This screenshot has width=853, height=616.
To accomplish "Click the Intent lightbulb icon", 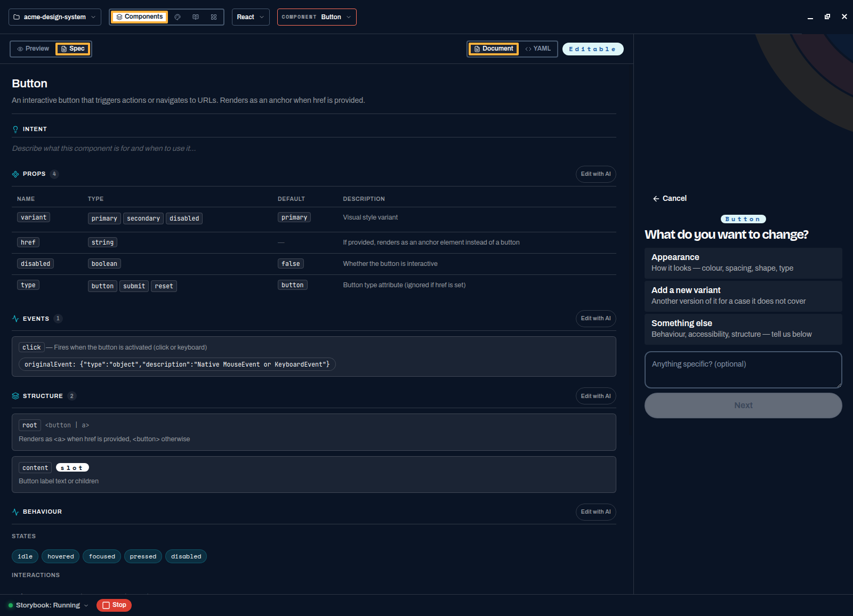I will 15,129.
